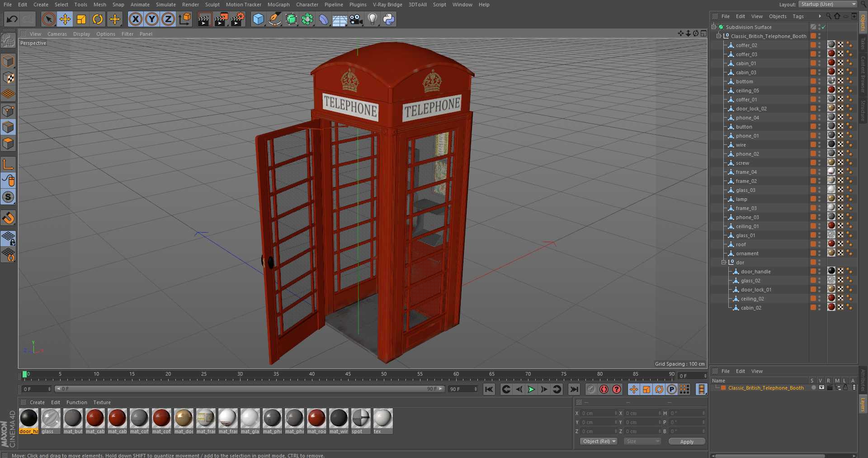Open the V-Ray Bridge menu
Image resolution: width=868 pixels, height=458 pixels.
(387, 5)
